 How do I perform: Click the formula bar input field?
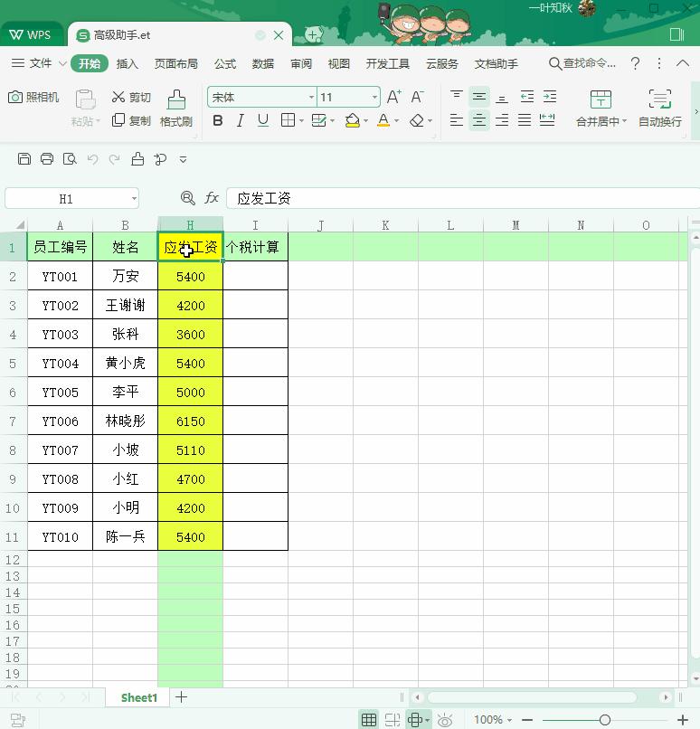[x=463, y=198]
